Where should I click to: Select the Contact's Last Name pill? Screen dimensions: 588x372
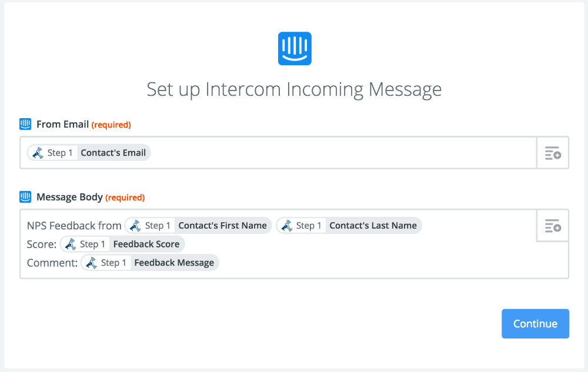coord(373,226)
